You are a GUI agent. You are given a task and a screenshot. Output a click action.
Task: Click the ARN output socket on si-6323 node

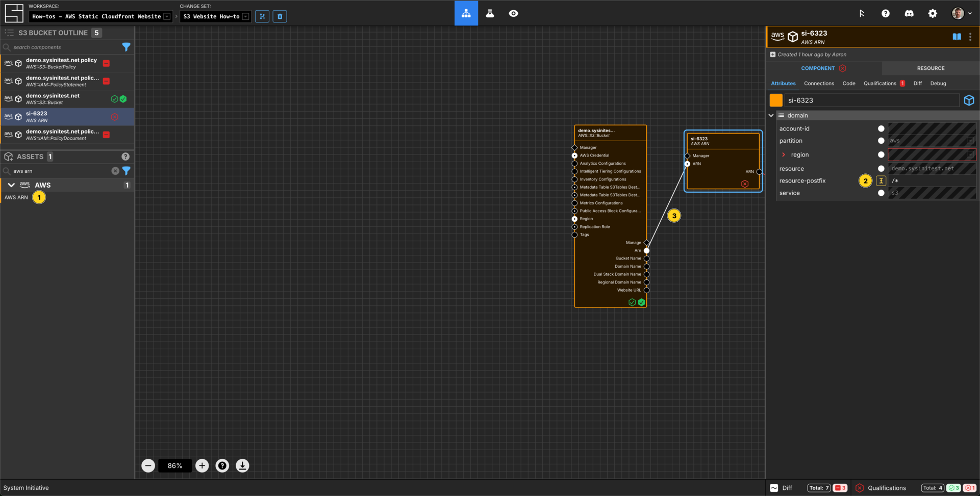point(759,172)
